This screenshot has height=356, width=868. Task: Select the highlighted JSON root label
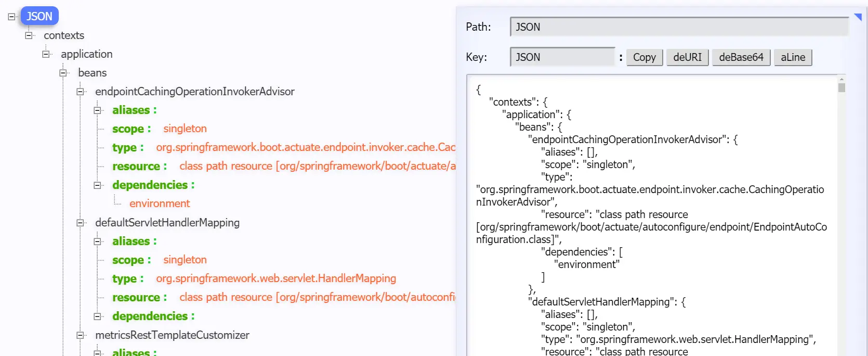(40, 16)
